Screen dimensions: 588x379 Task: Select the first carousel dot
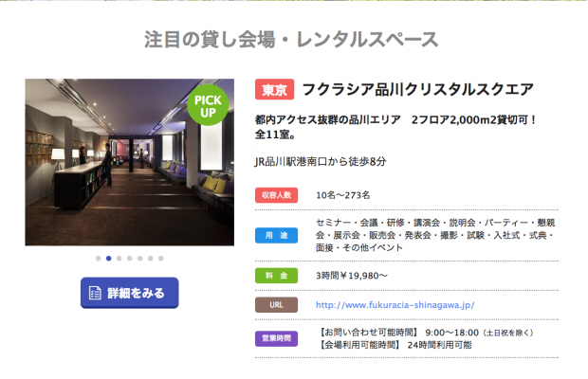99,259
